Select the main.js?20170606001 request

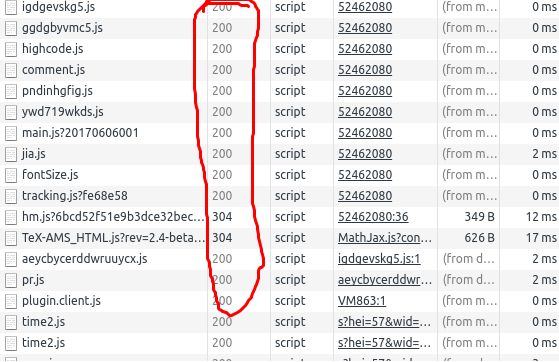280,133
